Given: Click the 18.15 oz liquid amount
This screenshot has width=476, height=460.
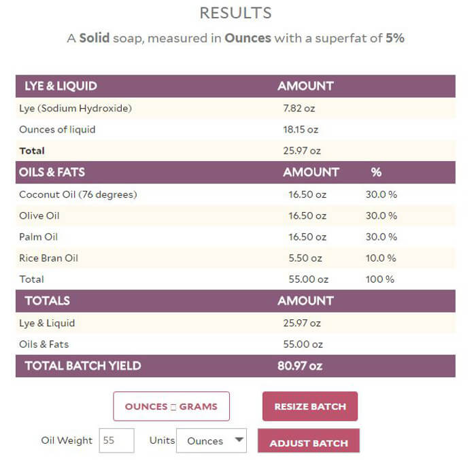Looking at the screenshot, I should (x=301, y=129).
